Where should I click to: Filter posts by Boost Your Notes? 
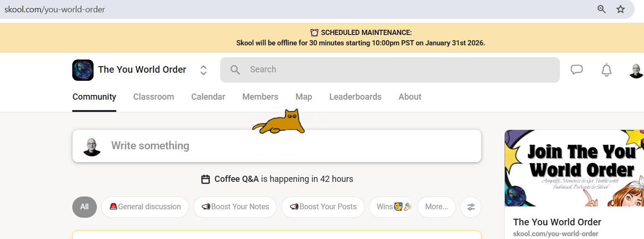235,207
